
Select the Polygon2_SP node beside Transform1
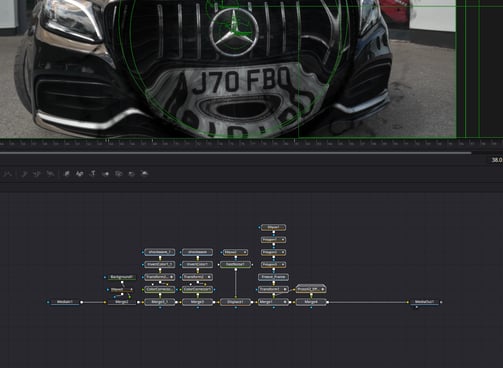(311, 289)
